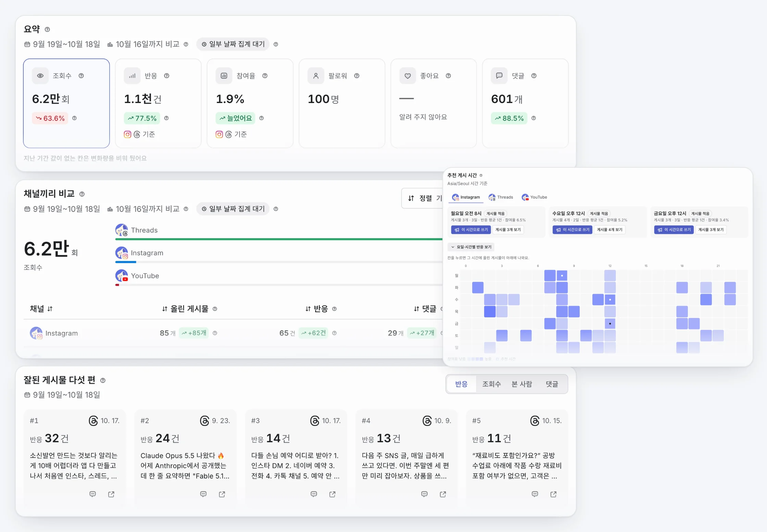Screen dimensions: 767x532
Task: Open the 정렬 기준 sort dropdown
Action: coord(423,198)
